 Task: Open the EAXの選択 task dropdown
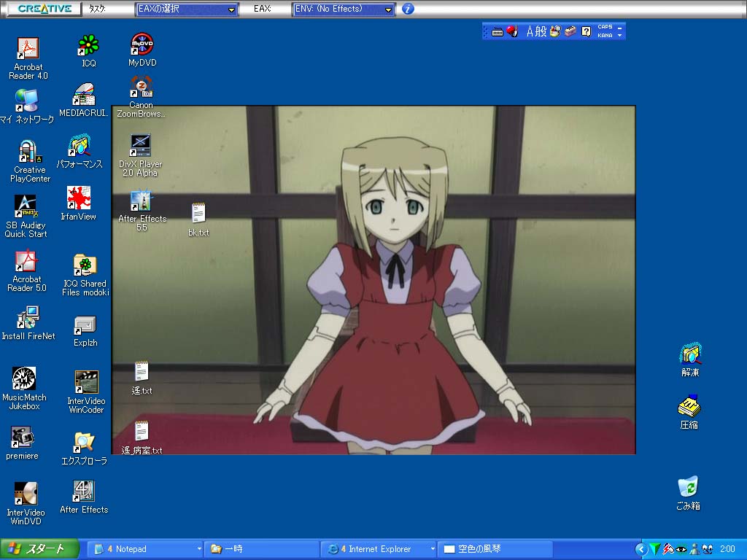coord(186,9)
